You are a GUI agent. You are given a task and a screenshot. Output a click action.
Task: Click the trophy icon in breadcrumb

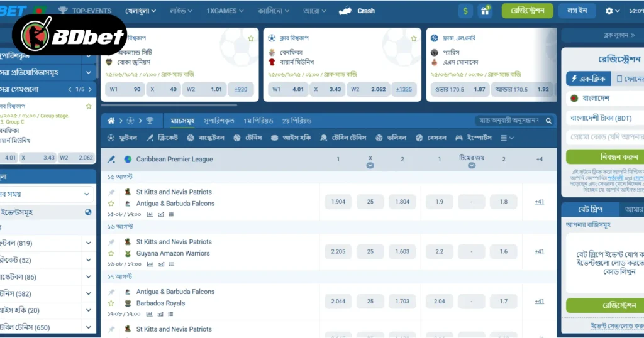[150, 121]
